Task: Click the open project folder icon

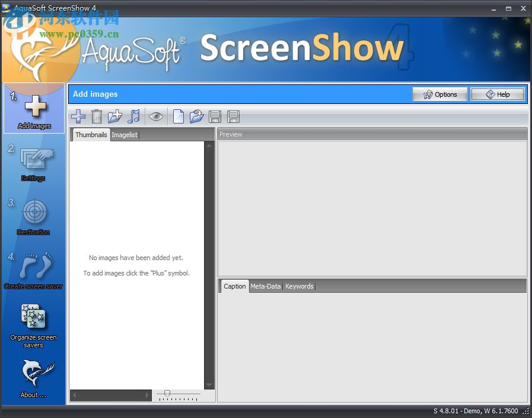Action: 196,116
